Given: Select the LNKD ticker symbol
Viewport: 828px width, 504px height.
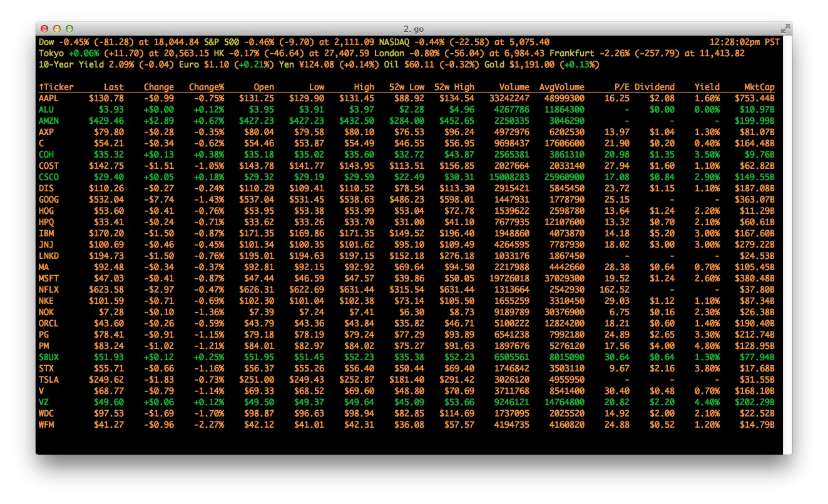Looking at the screenshot, I should tap(49, 256).
